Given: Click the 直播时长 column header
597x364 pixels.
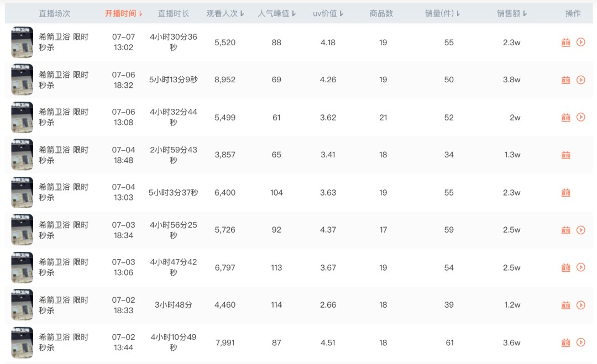Looking at the screenshot, I should (173, 13).
